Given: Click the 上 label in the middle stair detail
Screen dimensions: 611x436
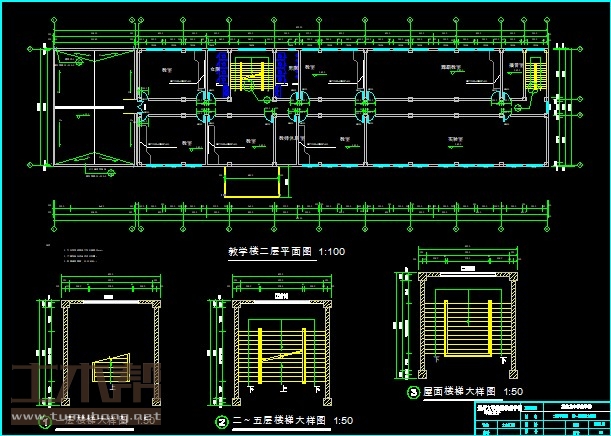Looking at the screenshot, I should 282,390.
